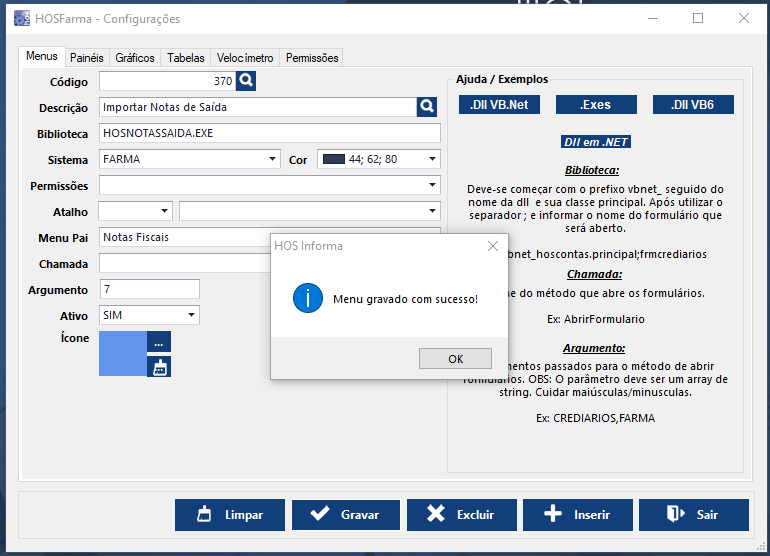Click the Argumento input field
This screenshot has width=770, height=556.
(x=149, y=289)
